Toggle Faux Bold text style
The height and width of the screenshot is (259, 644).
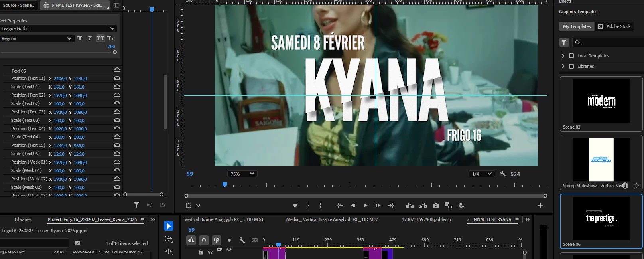click(80, 38)
